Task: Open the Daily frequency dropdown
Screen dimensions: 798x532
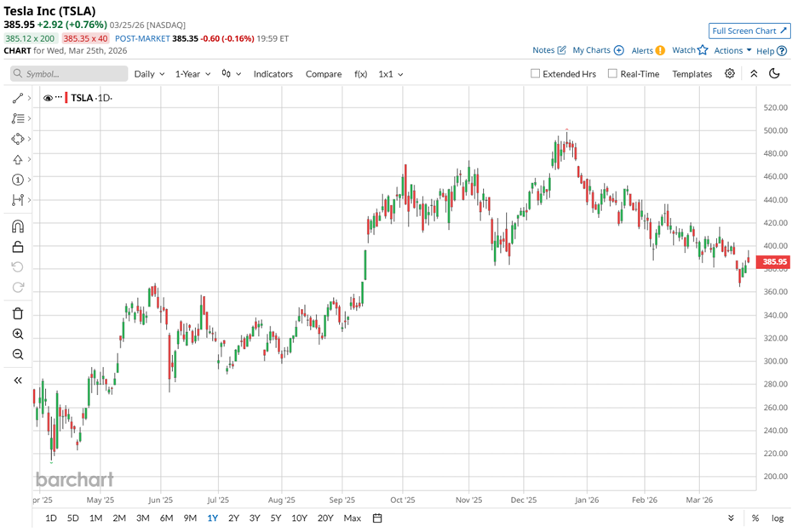Action: [x=149, y=74]
